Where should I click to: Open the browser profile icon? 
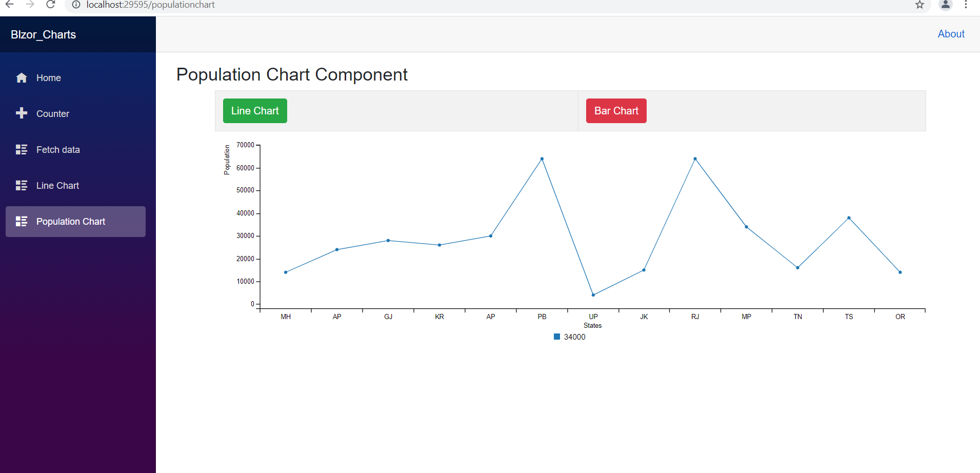point(945,6)
